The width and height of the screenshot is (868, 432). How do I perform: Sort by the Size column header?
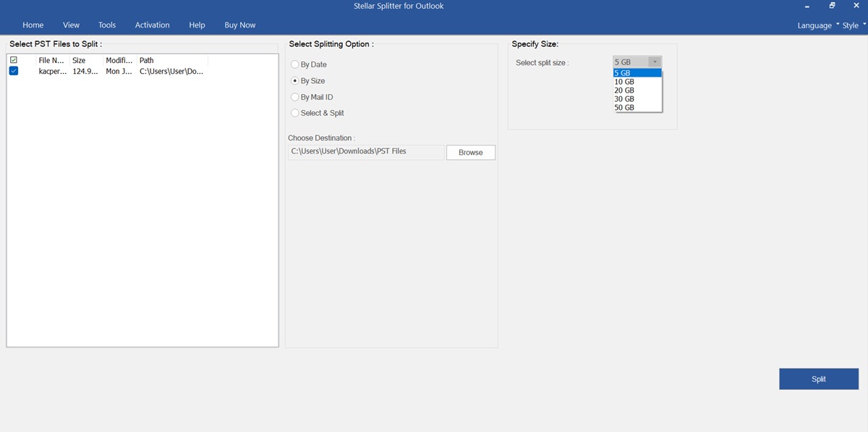(86, 60)
